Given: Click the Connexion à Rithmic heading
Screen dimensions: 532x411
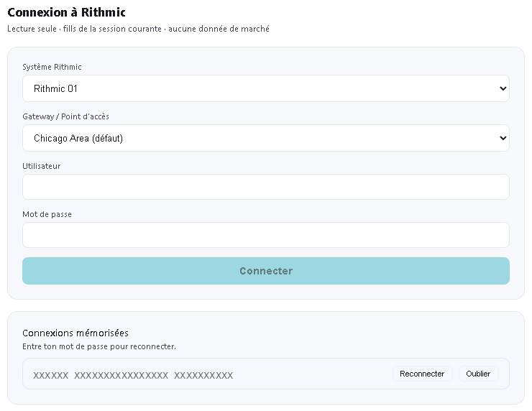Looking at the screenshot, I should [66, 12].
